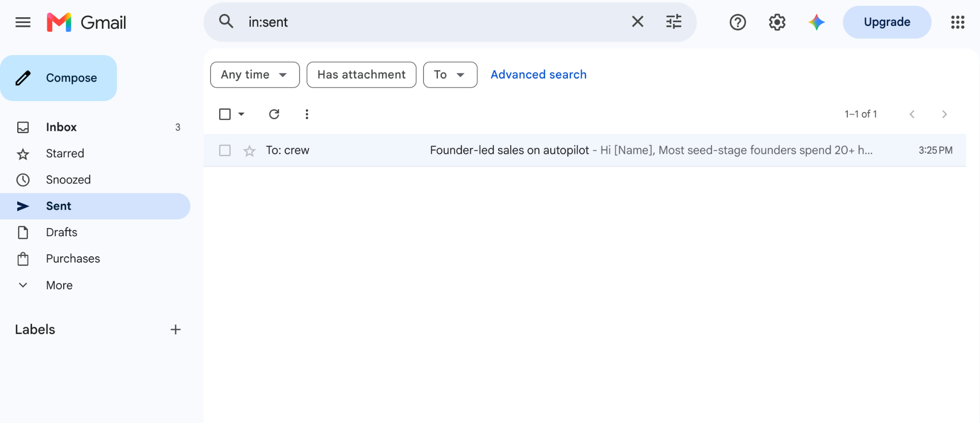Refresh the sent mail list
This screenshot has width=980, height=423.
pyautogui.click(x=274, y=114)
